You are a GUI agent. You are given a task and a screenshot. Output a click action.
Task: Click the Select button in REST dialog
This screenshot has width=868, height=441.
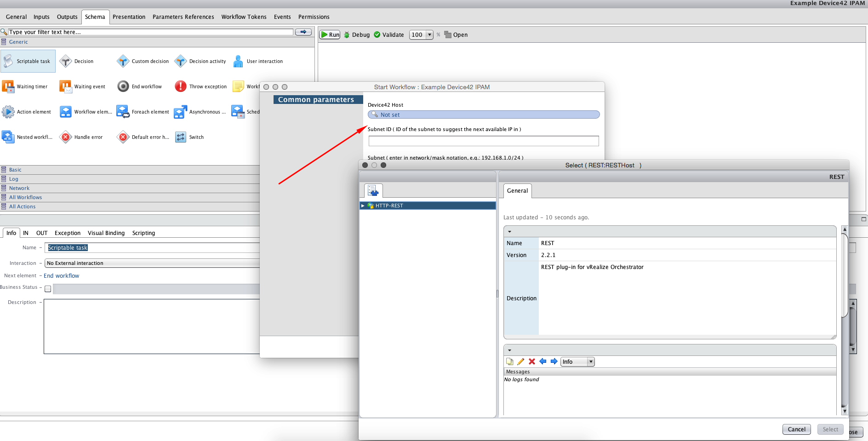(830, 429)
